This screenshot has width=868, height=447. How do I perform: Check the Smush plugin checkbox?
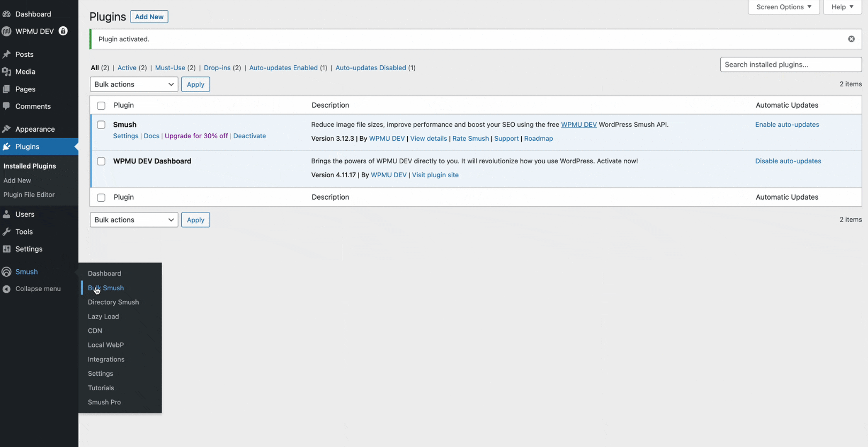101,125
